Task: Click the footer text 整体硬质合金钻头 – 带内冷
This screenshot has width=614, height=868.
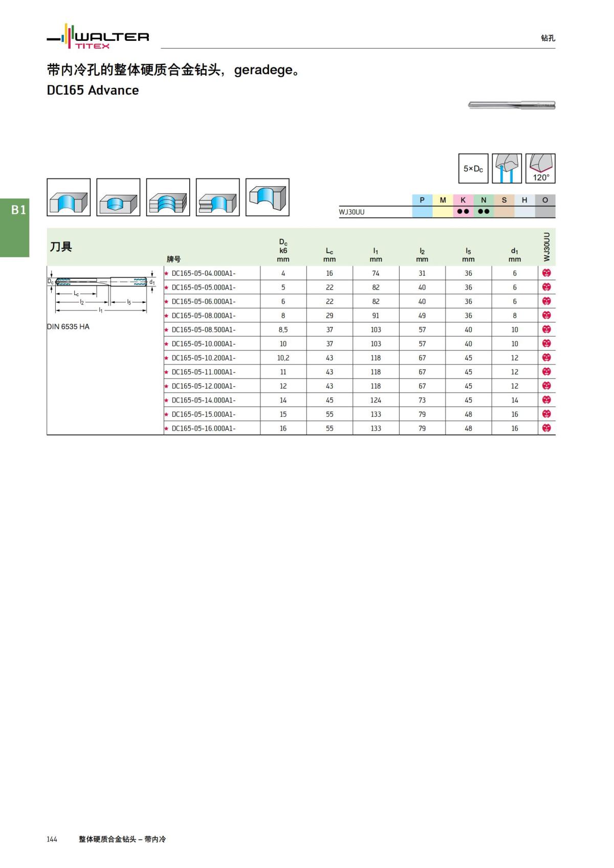Action: coord(122,839)
